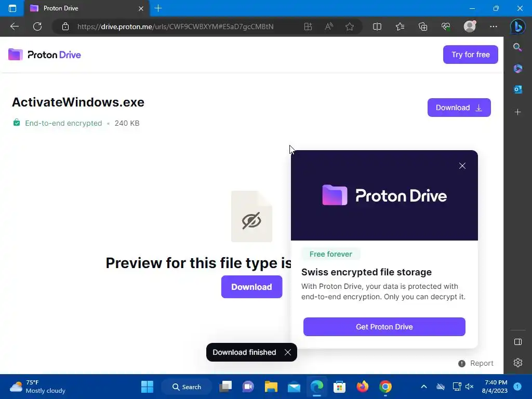
Task: Toggle the sidebar panel layout icon
Action: coord(518,342)
